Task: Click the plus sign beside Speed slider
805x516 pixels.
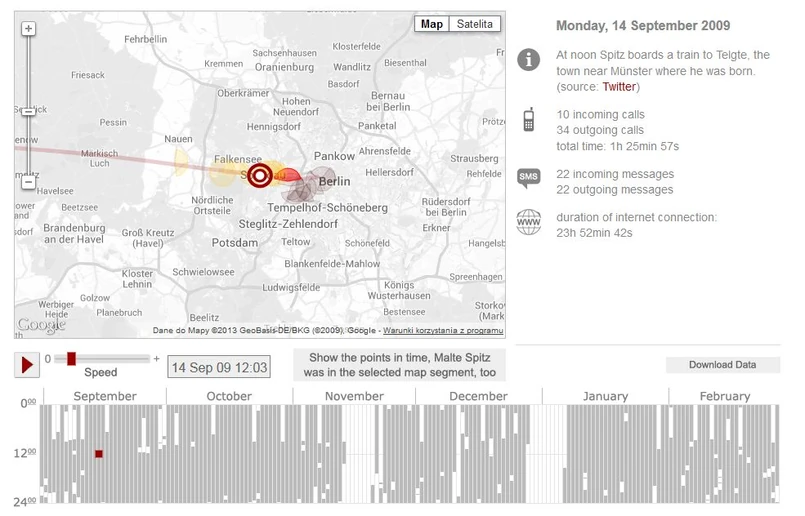Action: (156, 358)
